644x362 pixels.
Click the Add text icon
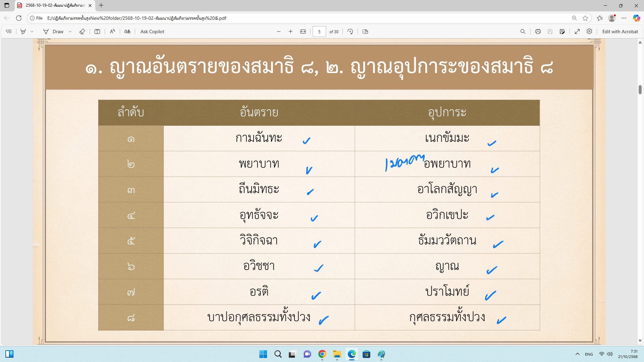click(x=97, y=32)
